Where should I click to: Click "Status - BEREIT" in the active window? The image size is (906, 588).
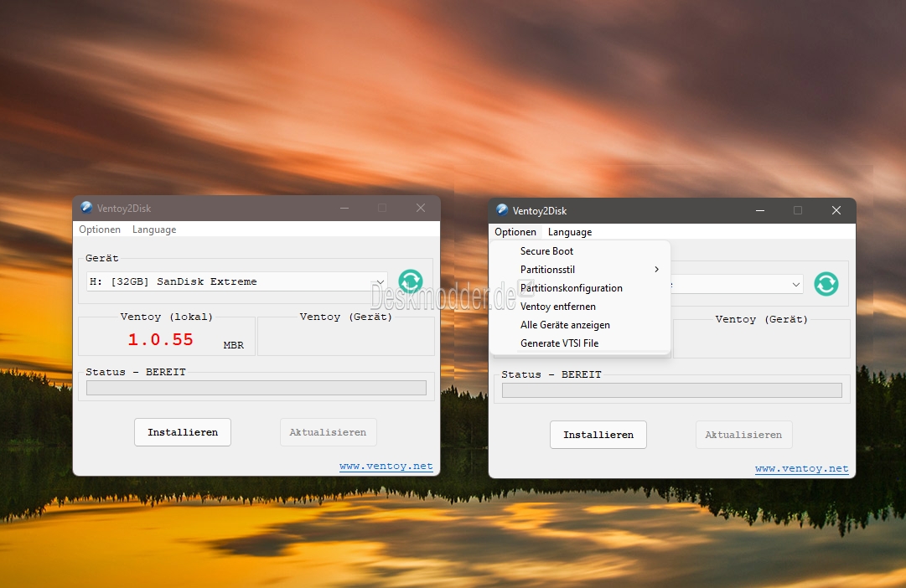coord(551,374)
